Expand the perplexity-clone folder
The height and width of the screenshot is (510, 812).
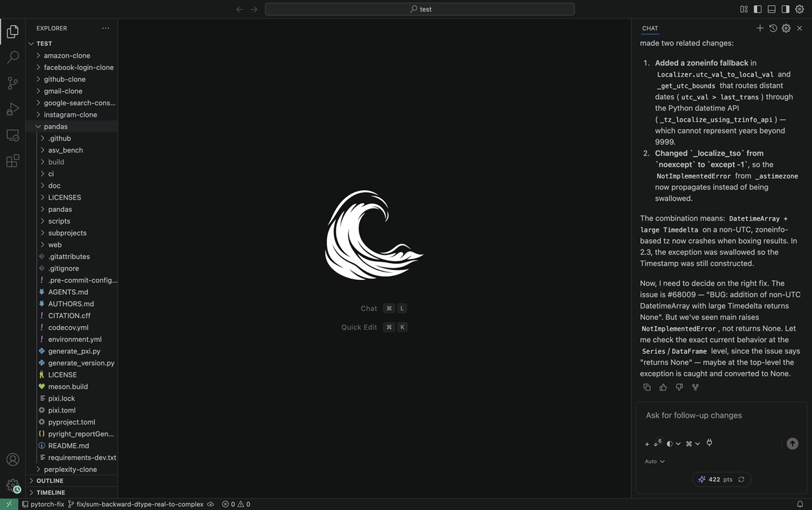coord(70,469)
